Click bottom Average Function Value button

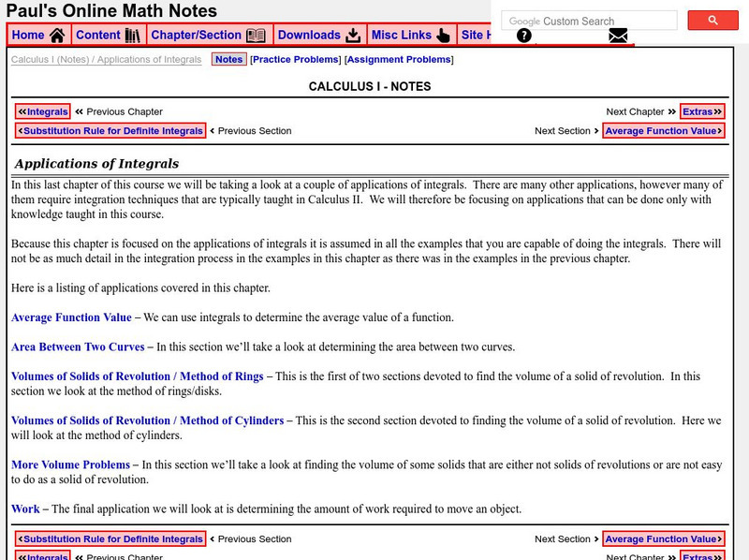coord(664,538)
